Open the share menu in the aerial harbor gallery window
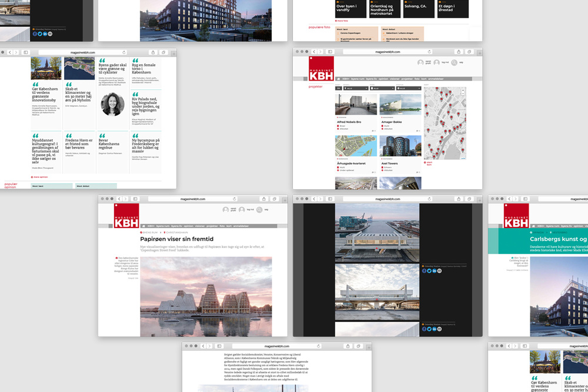The image size is (588, 392). (459, 199)
